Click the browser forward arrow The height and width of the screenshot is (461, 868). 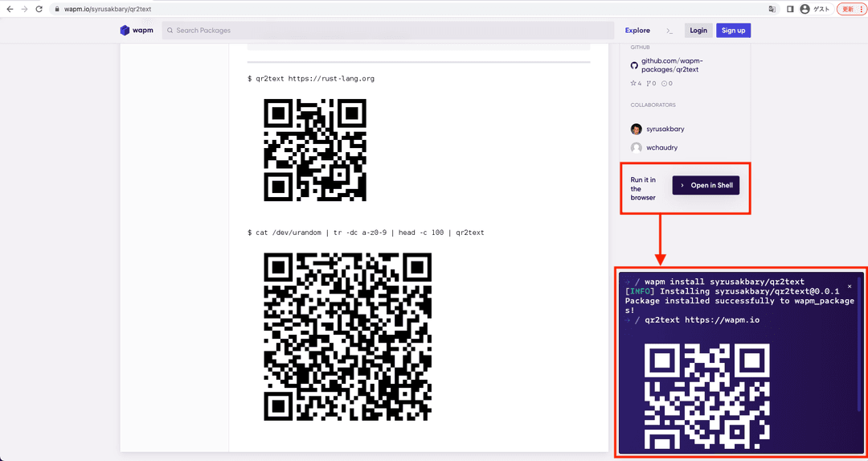click(x=24, y=10)
